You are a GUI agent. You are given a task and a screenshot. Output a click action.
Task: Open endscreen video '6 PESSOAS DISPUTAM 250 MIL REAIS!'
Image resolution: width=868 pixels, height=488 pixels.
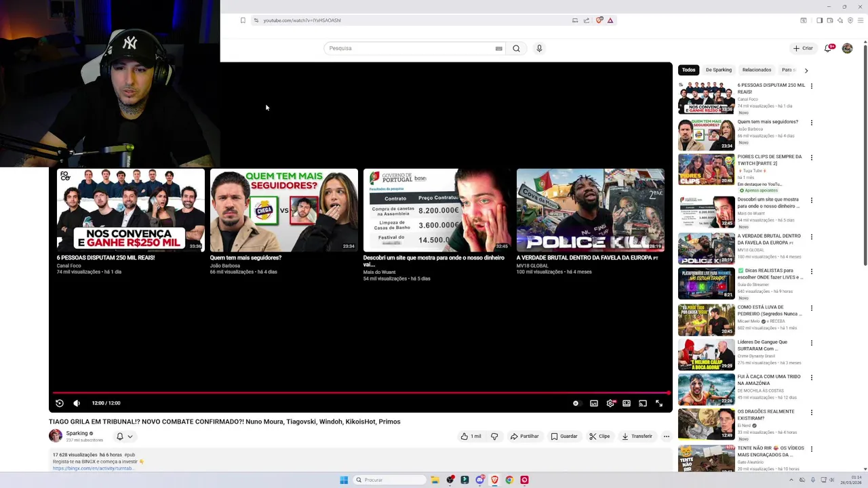[x=130, y=210]
